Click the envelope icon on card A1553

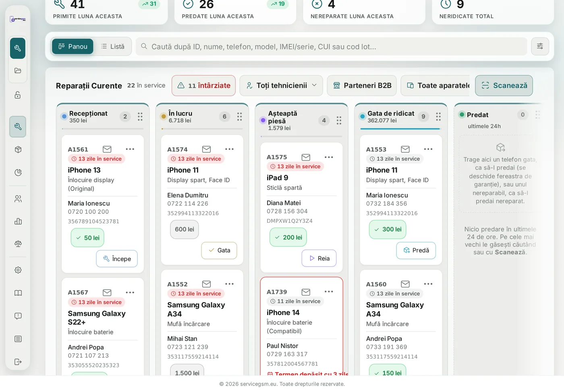pos(405,149)
